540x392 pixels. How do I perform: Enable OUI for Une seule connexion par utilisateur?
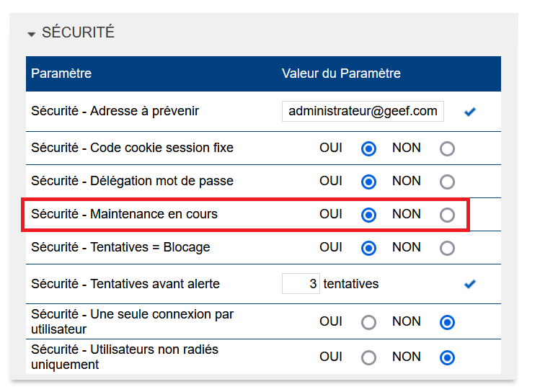click(369, 322)
